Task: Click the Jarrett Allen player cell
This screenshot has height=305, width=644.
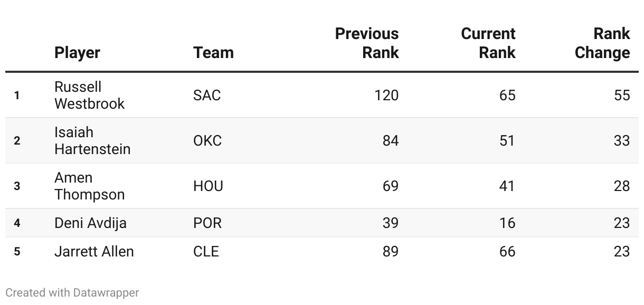Action: (94, 251)
